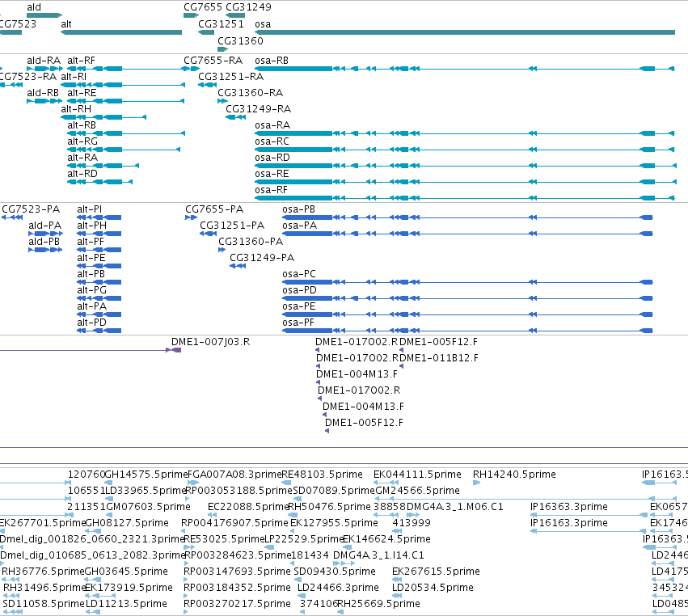The width and height of the screenshot is (688, 616).
Task: Select the EK044111.5prime EST label
Action: coord(417,475)
